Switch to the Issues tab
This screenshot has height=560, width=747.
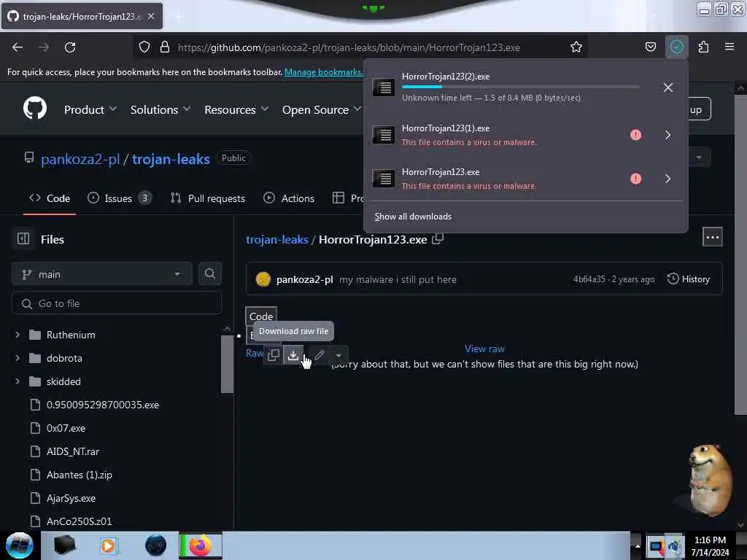pos(119,198)
